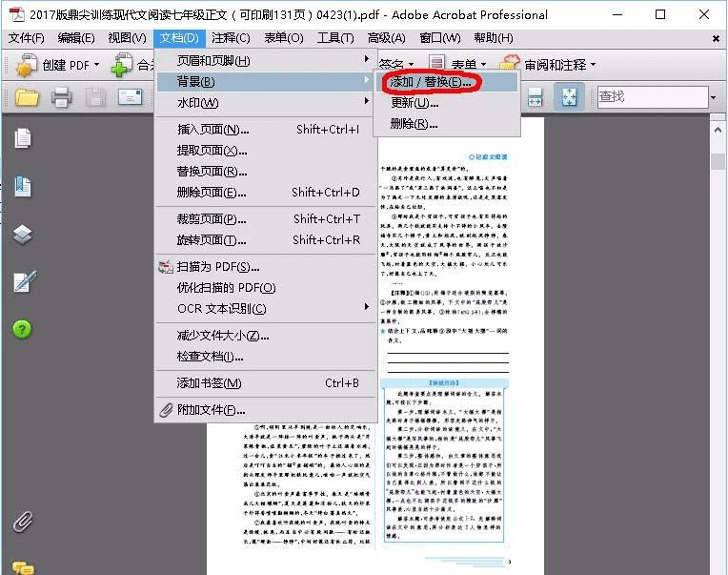This screenshot has height=575, width=728.
Task: Close the document with menu bar X
Action: (x=716, y=39)
